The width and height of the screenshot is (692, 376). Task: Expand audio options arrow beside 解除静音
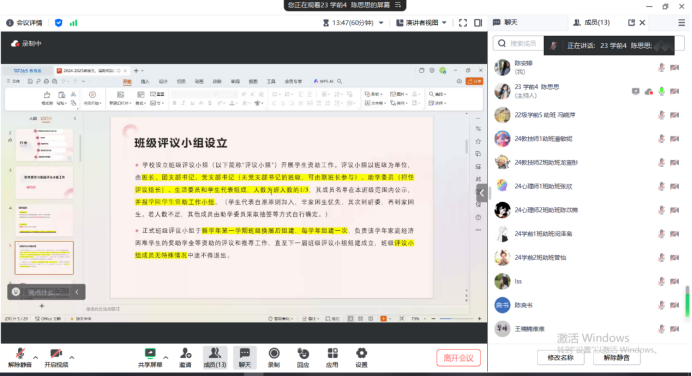click(x=36, y=357)
